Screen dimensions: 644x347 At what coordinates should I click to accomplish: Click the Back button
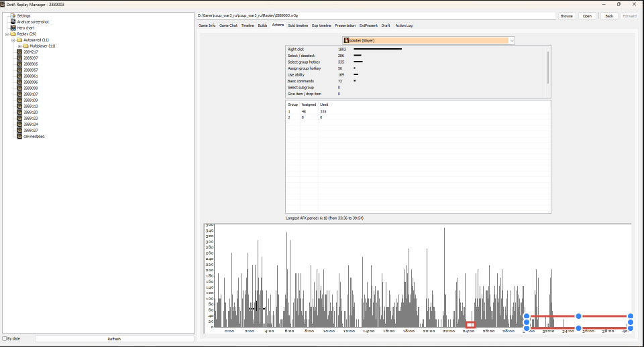[609, 16]
